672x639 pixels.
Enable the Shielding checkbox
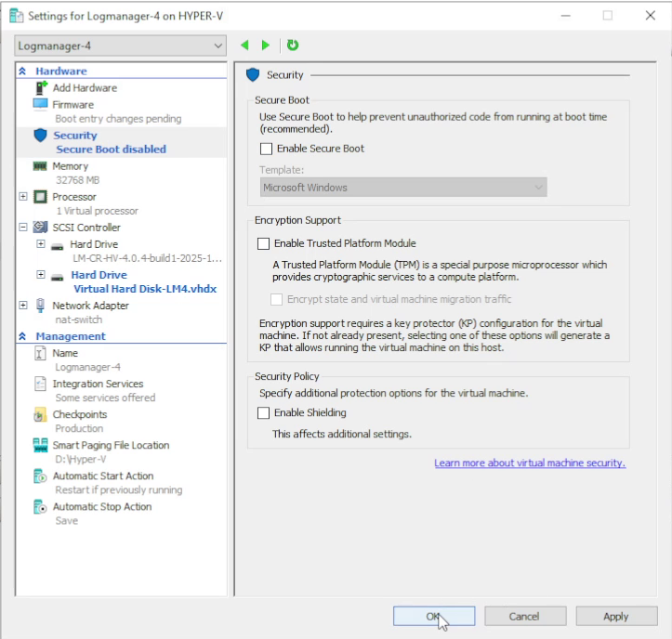click(x=263, y=413)
